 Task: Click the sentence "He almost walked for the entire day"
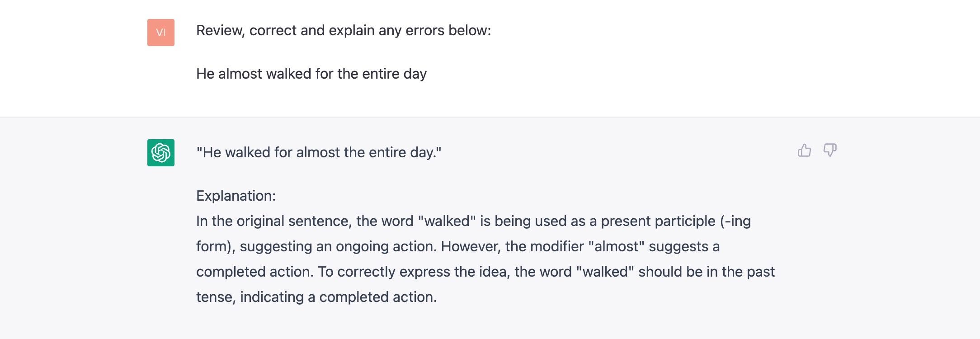(311, 74)
